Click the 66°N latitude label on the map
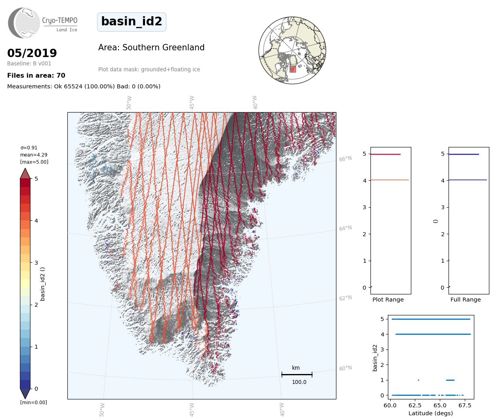504x420 pixels. point(345,159)
